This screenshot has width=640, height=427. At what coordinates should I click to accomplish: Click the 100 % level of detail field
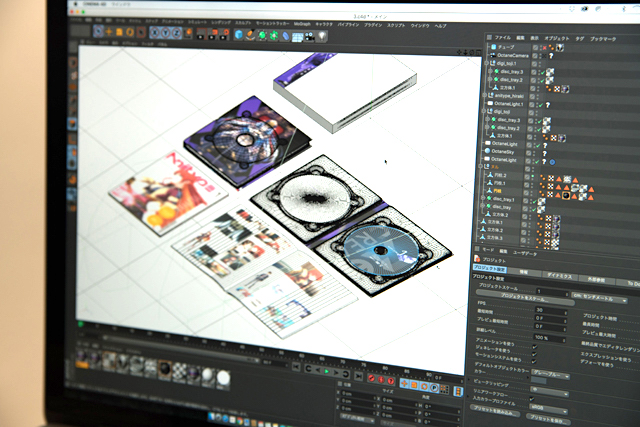coord(550,337)
